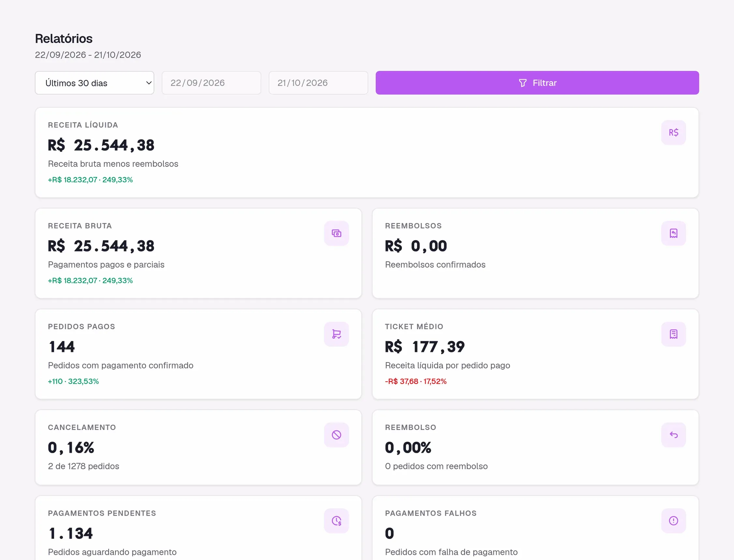Click the Filtrar button

pyautogui.click(x=537, y=83)
